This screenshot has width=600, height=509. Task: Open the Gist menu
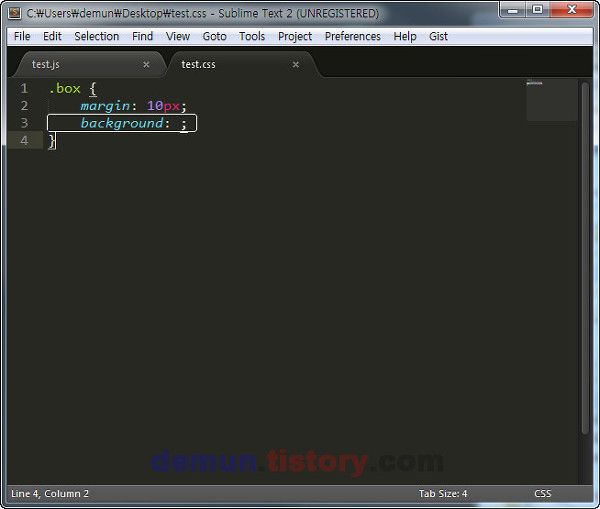pyautogui.click(x=438, y=36)
